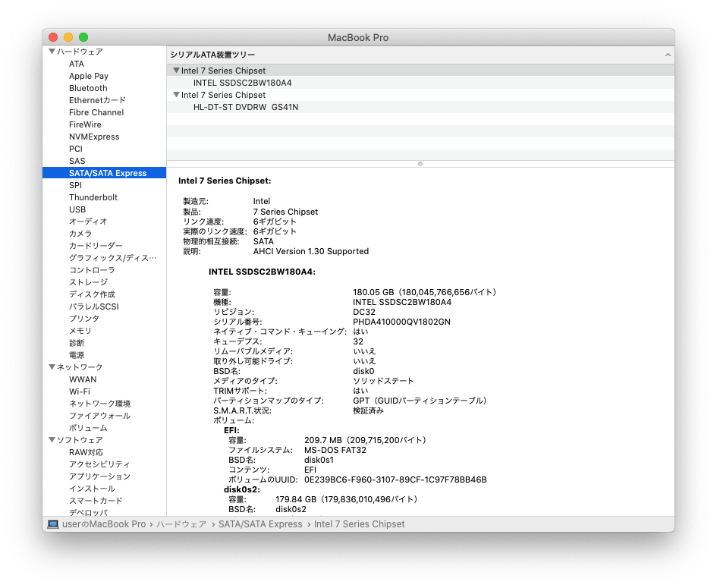Image resolution: width=717 pixels, height=588 pixels.
Task: Collapse the ソフトウェア section triangle
Action: pyautogui.click(x=52, y=440)
